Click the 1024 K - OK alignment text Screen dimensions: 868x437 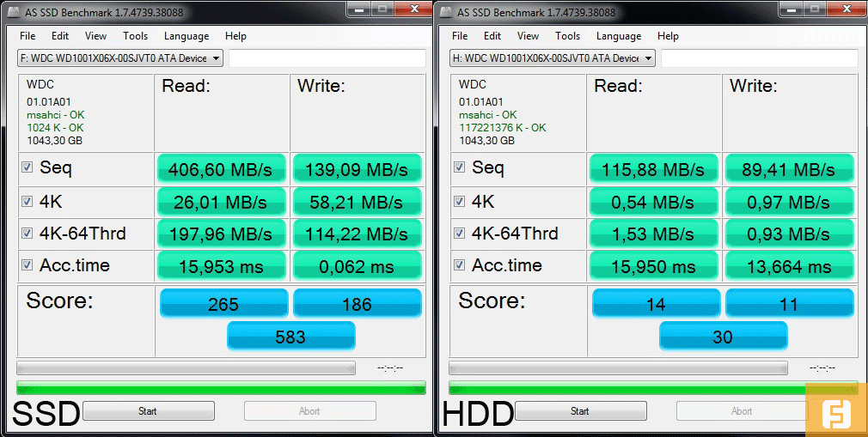[x=55, y=128]
